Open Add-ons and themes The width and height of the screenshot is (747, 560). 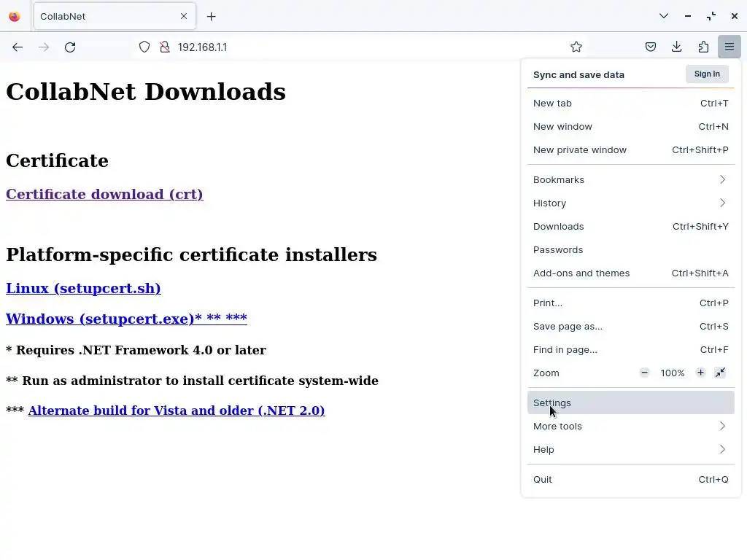coord(631,273)
